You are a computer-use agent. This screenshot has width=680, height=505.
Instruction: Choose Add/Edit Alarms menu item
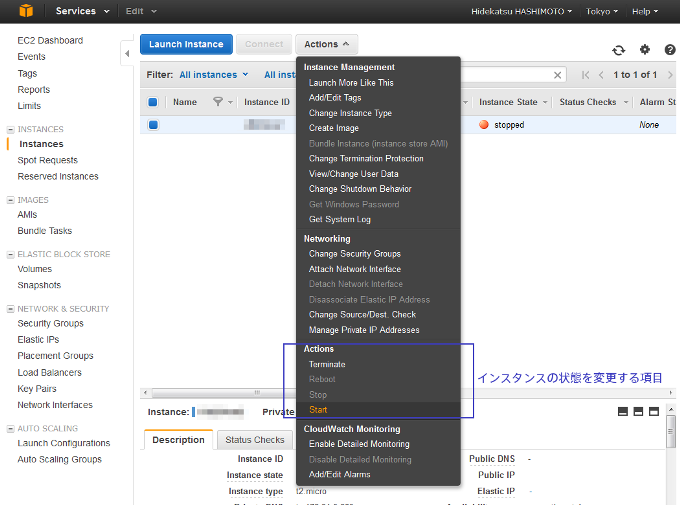[x=340, y=474]
